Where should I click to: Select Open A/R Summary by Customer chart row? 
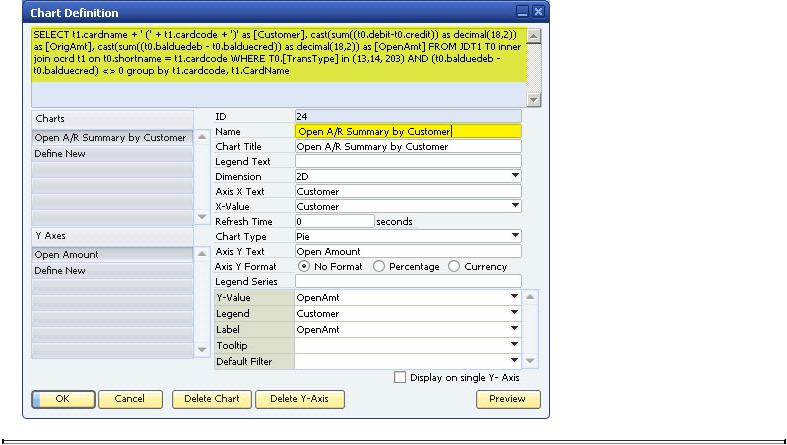(x=112, y=137)
